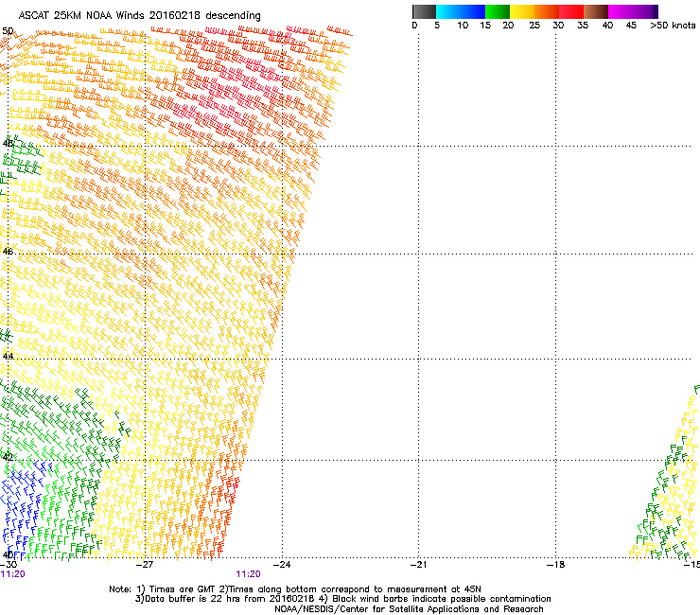Click the legend label "25"
Viewport: 700px width, 615px height.
click(534, 26)
